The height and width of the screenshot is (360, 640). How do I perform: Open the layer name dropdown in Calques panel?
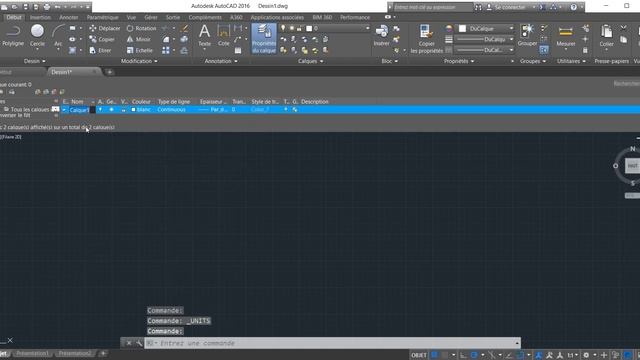coord(367,28)
